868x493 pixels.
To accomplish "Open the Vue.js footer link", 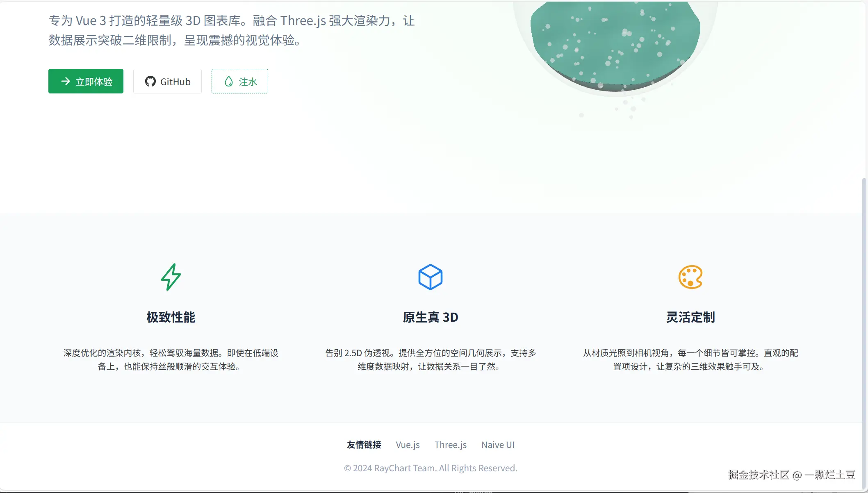I will coord(408,445).
